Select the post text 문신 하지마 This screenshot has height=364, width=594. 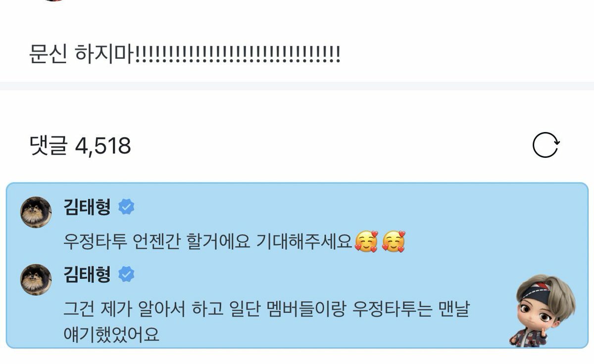point(82,54)
